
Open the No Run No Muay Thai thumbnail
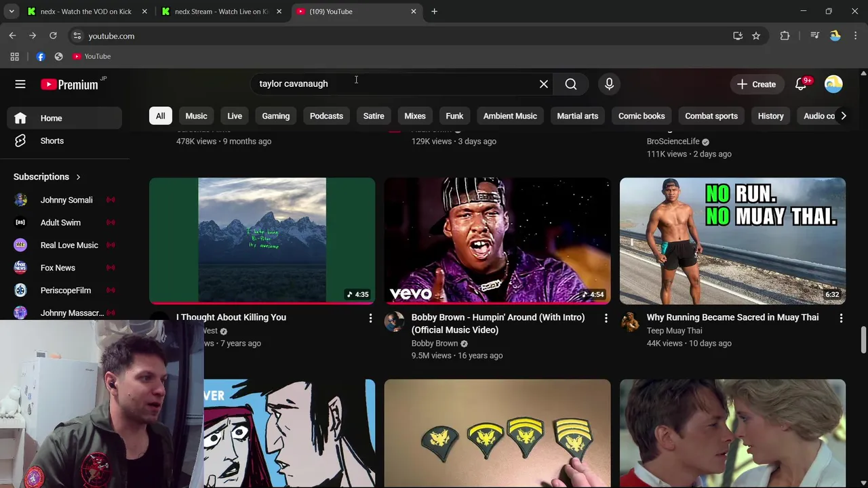732,241
